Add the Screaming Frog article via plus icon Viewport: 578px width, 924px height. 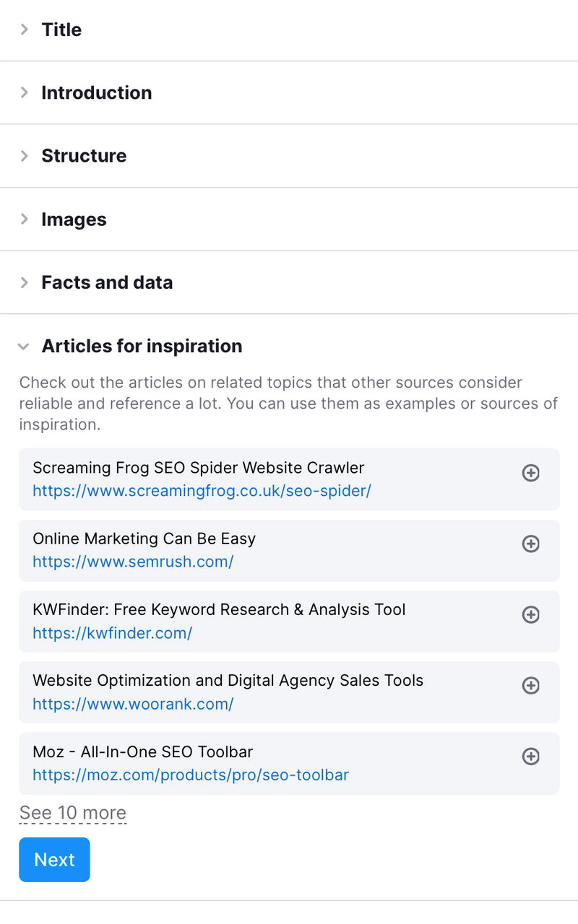coord(531,473)
